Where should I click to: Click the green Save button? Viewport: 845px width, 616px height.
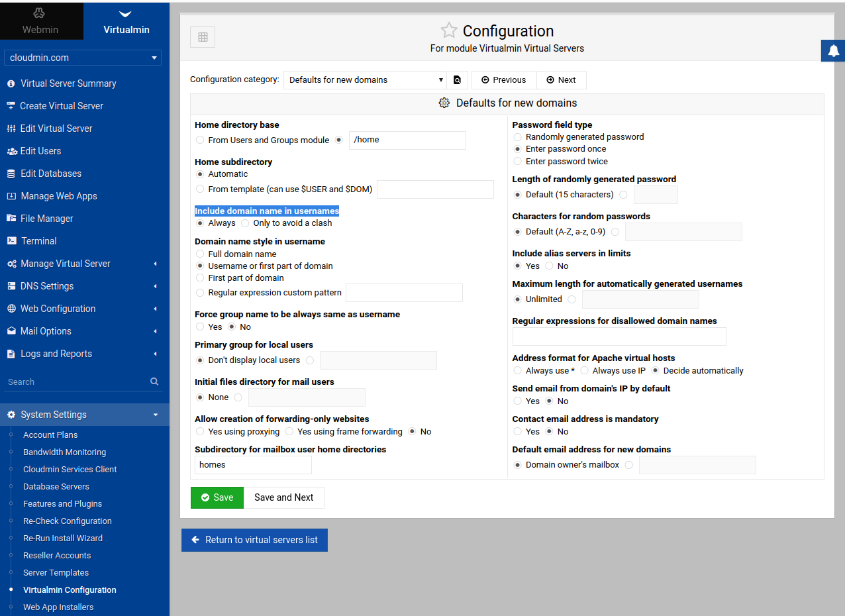[x=217, y=497]
